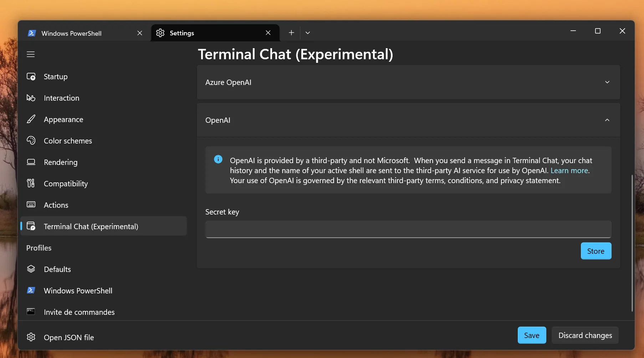This screenshot has height=358, width=644.
Task: Click the settings page vertical scrollbar
Action: point(632,243)
